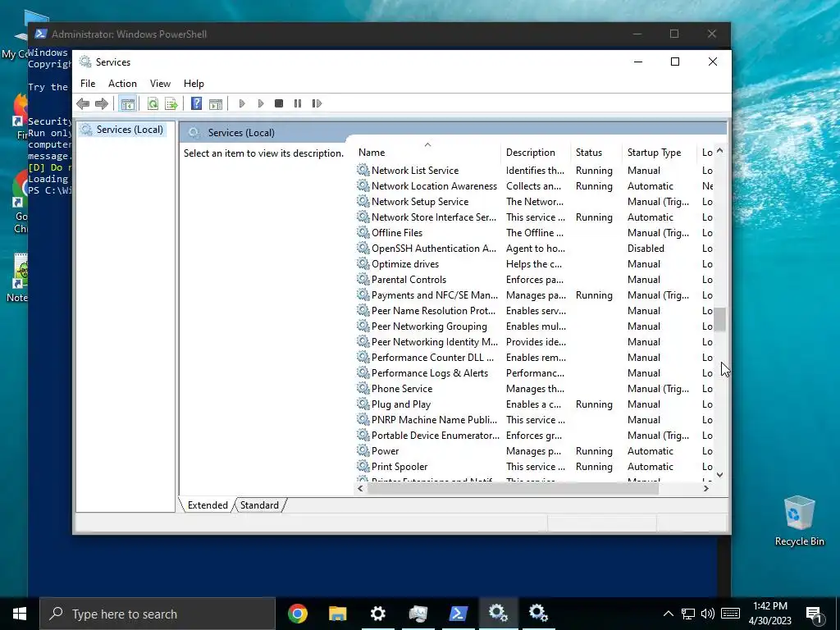Open Help via blue question mark icon

[197, 103]
